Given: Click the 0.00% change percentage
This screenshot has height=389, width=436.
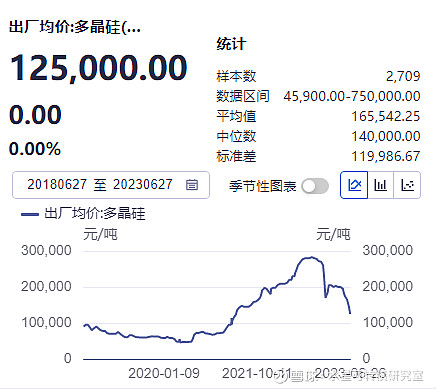Looking at the screenshot, I should point(35,149).
